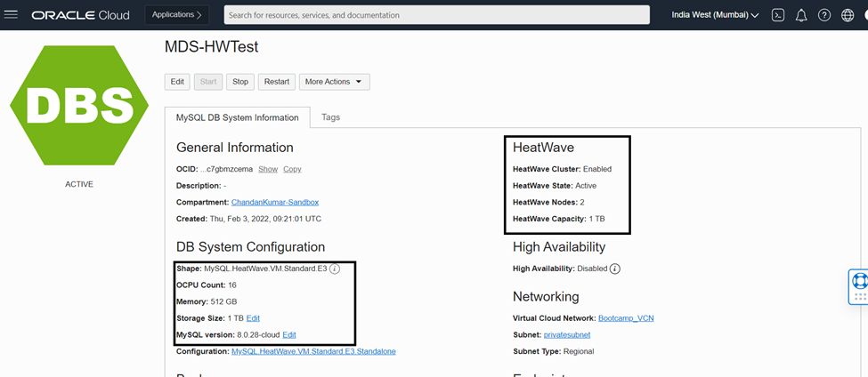Click the ...c7gbmzcema OCID value

pyautogui.click(x=226, y=169)
